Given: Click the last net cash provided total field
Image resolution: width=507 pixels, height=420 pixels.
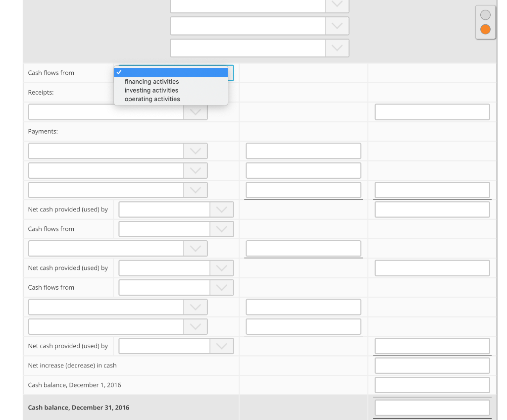Looking at the screenshot, I should [432, 346].
